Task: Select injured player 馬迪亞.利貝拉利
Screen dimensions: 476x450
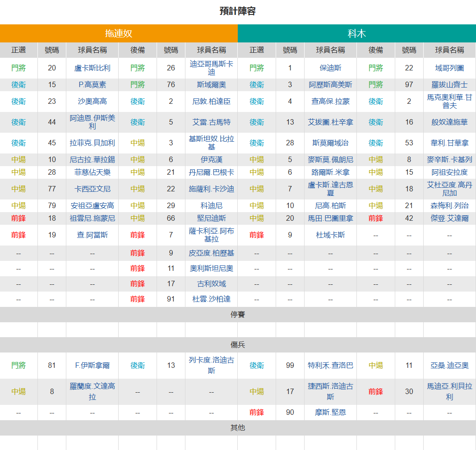Action: click(449, 391)
